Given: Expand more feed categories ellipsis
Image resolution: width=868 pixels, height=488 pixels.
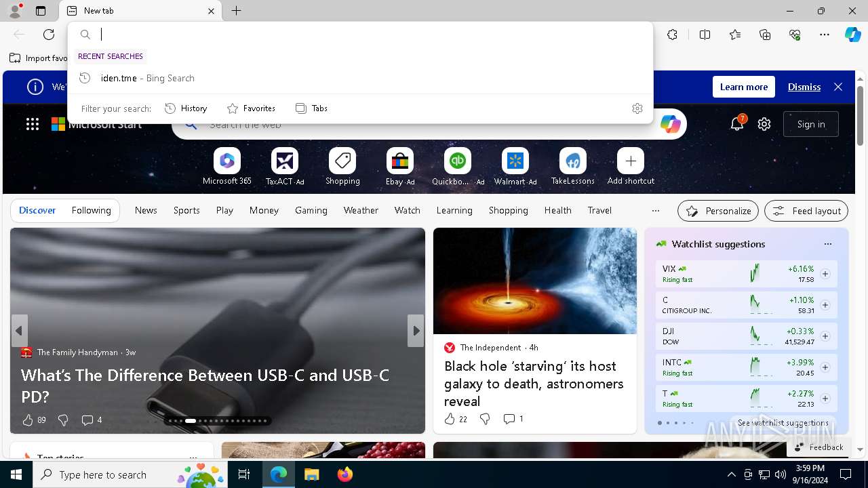Looking at the screenshot, I should (655, 210).
